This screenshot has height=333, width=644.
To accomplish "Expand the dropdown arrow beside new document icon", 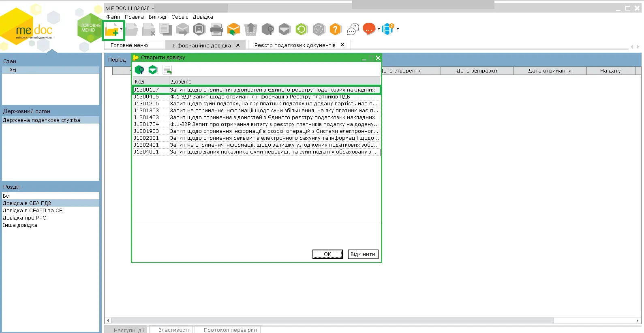I will [121, 29].
